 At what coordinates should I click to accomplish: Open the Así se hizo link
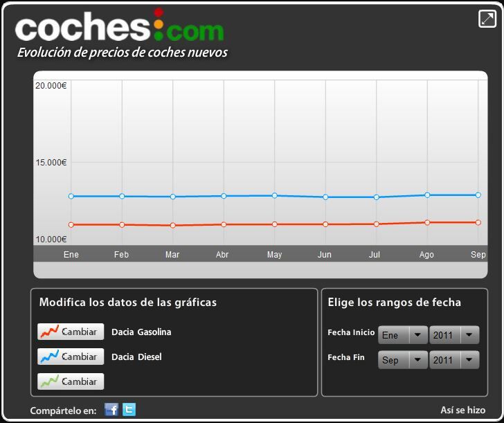462,410
